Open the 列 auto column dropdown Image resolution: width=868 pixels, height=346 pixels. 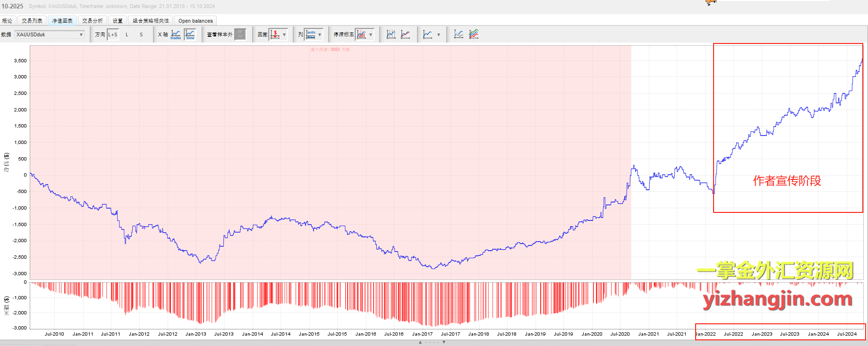tap(320, 34)
